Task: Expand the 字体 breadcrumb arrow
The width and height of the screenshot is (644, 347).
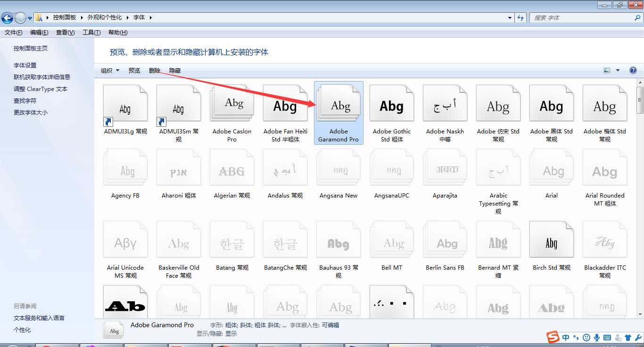Action: (151, 17)
